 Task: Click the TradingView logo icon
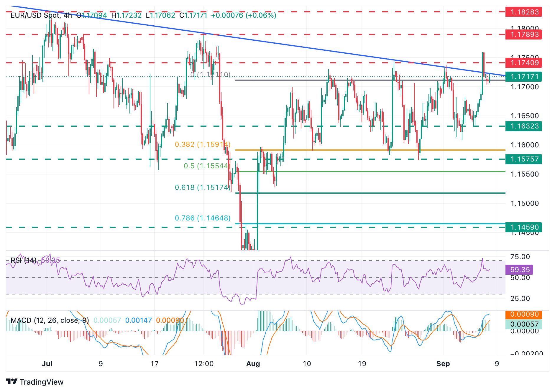(12, 382)
